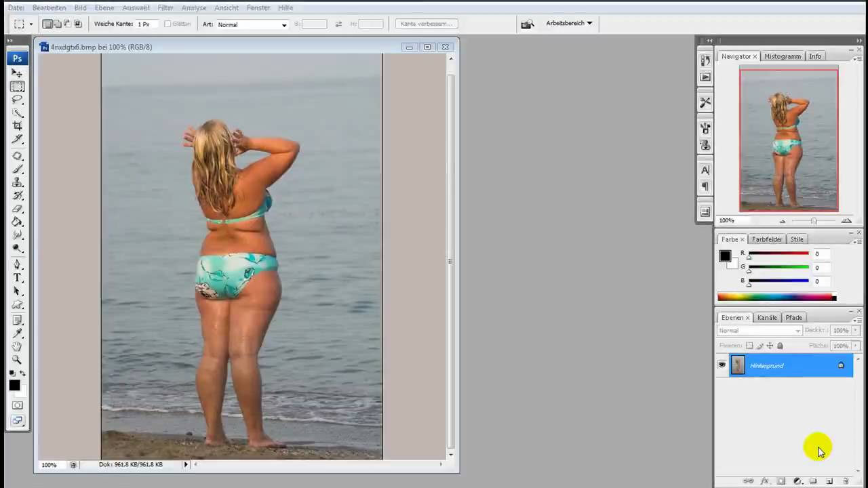Select the Custom Shape tool
Image resolution: width=868 pixels, height=488 pixels.
(x=18, y=304)
